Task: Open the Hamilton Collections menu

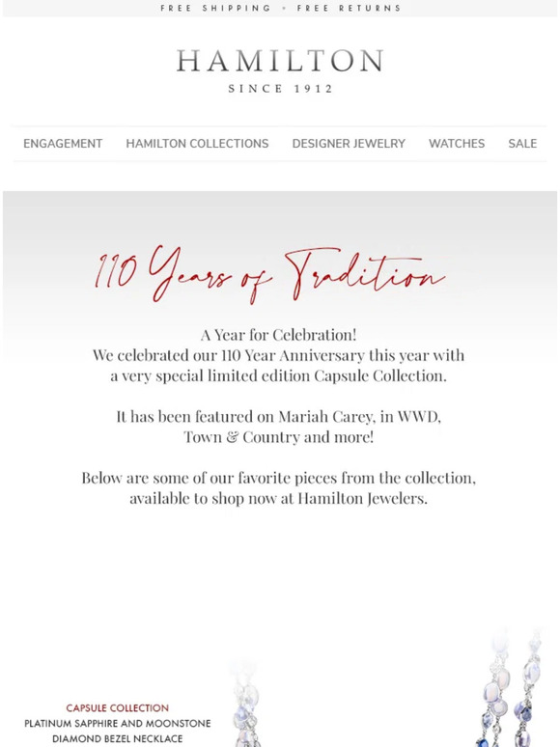Action: [x=197, y=144]
